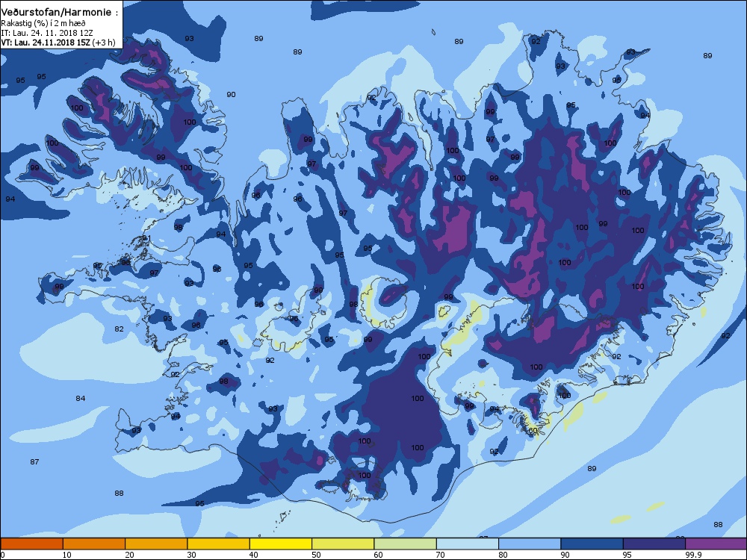Screen dimensions: 747x560
Task: Select the '50' legend tick label
Action: (316, 555)
